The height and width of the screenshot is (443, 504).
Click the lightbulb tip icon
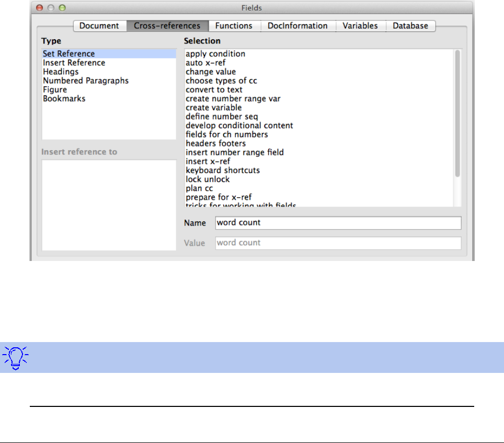click(15, 358)
